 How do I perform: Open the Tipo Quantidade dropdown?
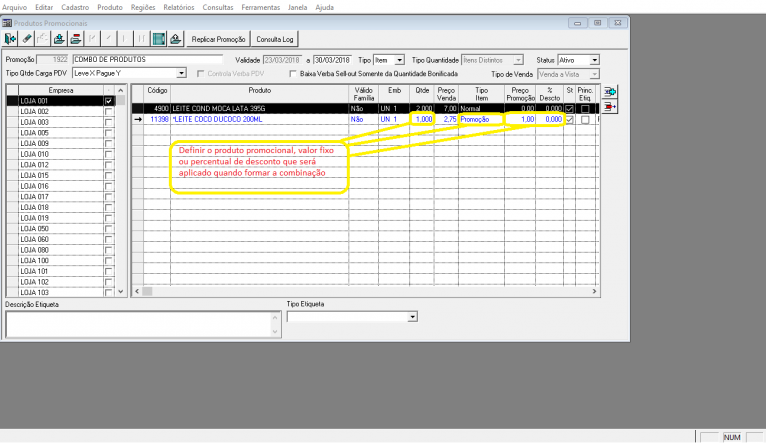click(518, 60)
